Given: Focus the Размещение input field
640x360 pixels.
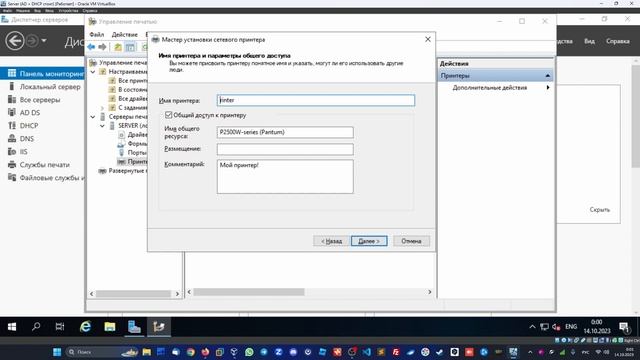Looking at the screenshot, I should [285, 149].
